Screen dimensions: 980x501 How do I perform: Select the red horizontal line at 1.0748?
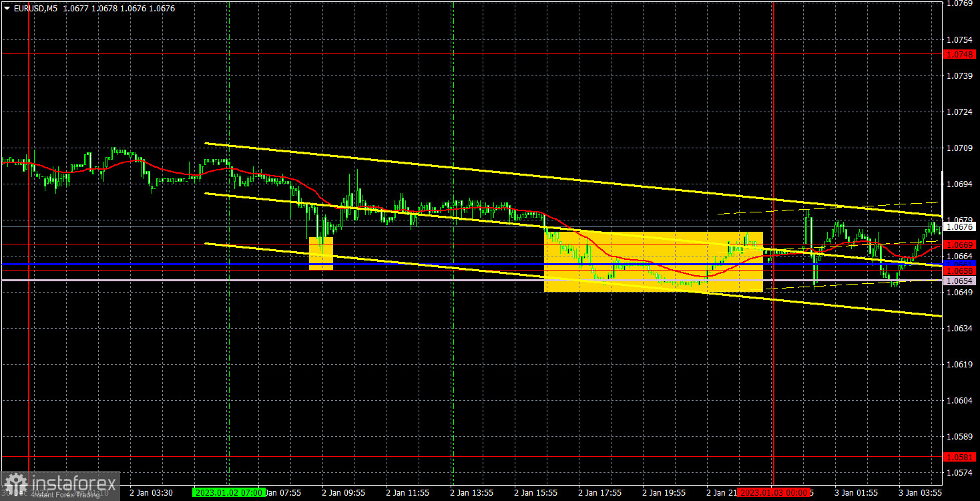pos(471,53)
